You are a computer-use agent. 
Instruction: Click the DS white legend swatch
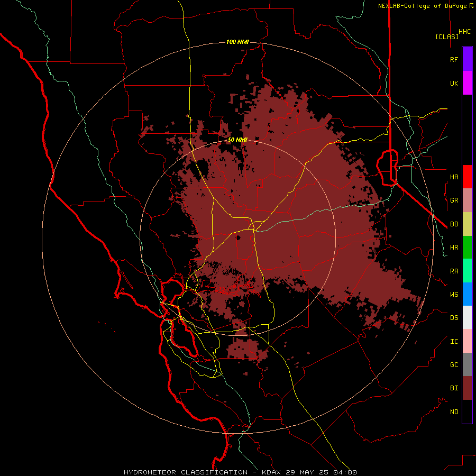467,317
